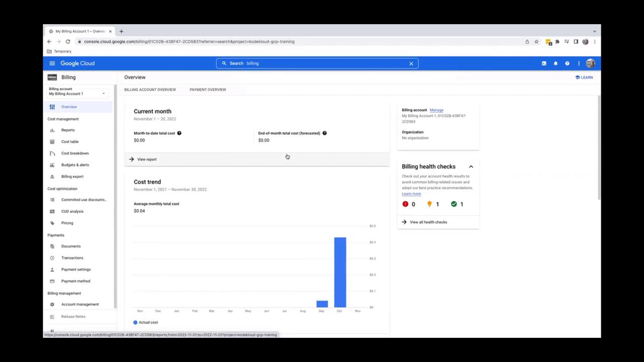Open Payment settings in the sidebar
The width and height of the screenshot is (644, 362).
click(x=76, y=269)
